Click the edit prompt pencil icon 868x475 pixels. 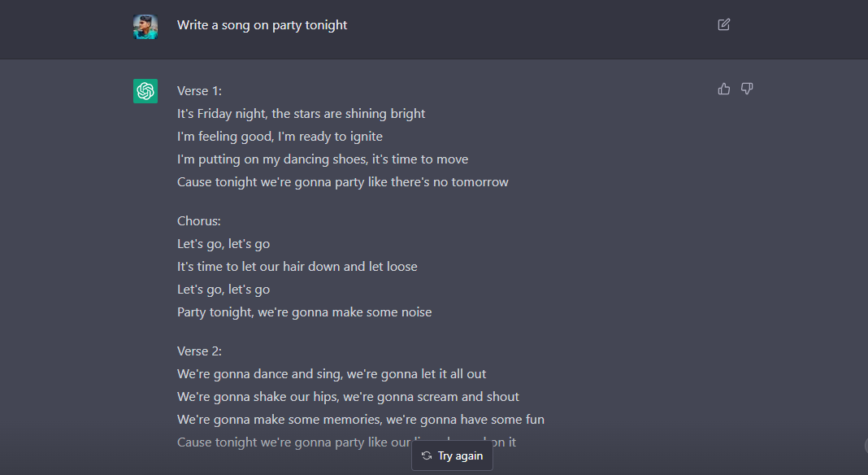(724, 24)
